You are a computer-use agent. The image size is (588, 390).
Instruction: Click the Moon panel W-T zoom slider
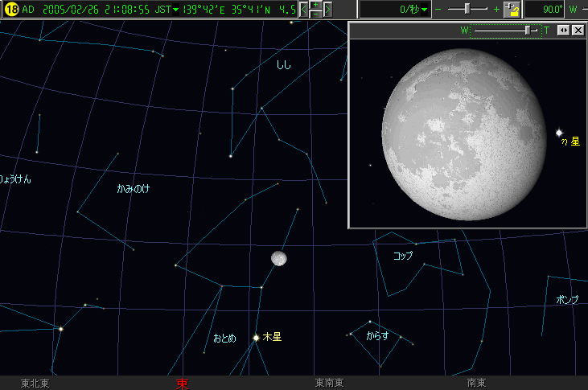528,30
